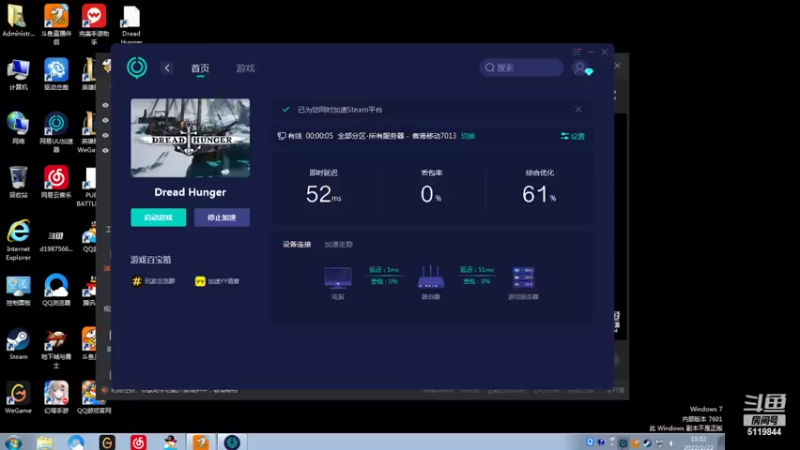
Task: Open the UU accelerator taskbar icon
Action: [232, 442]
